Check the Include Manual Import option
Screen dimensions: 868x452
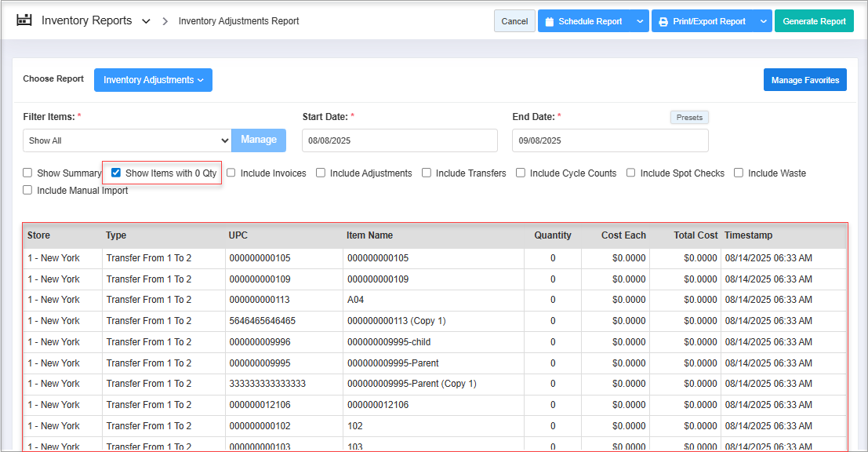click(x=27, y=190)
